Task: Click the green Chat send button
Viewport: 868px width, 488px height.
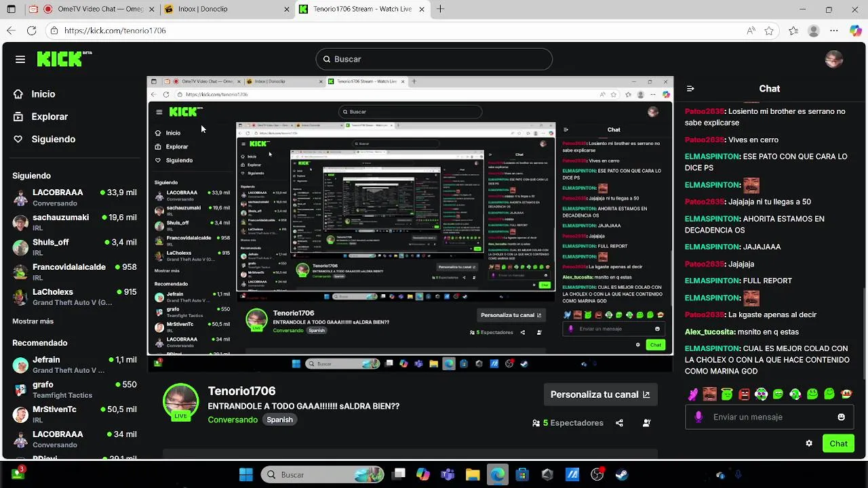Action: pyautogui.click(x=838, y=443)
